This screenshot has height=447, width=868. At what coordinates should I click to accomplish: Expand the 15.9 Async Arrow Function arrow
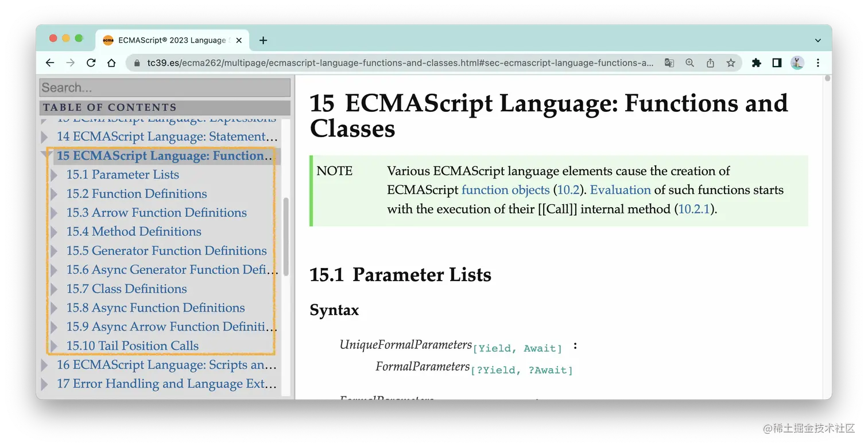(x=55, y=327)
